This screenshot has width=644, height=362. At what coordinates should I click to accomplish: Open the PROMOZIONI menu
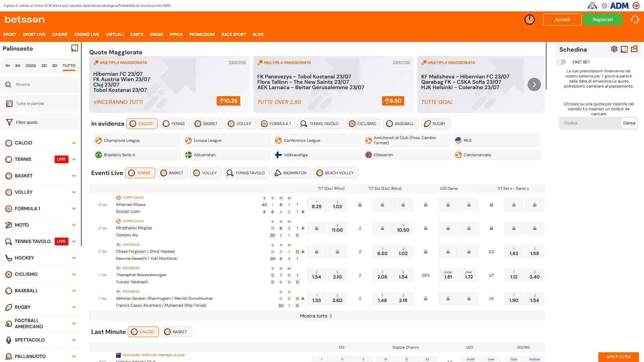coord(202,35)
